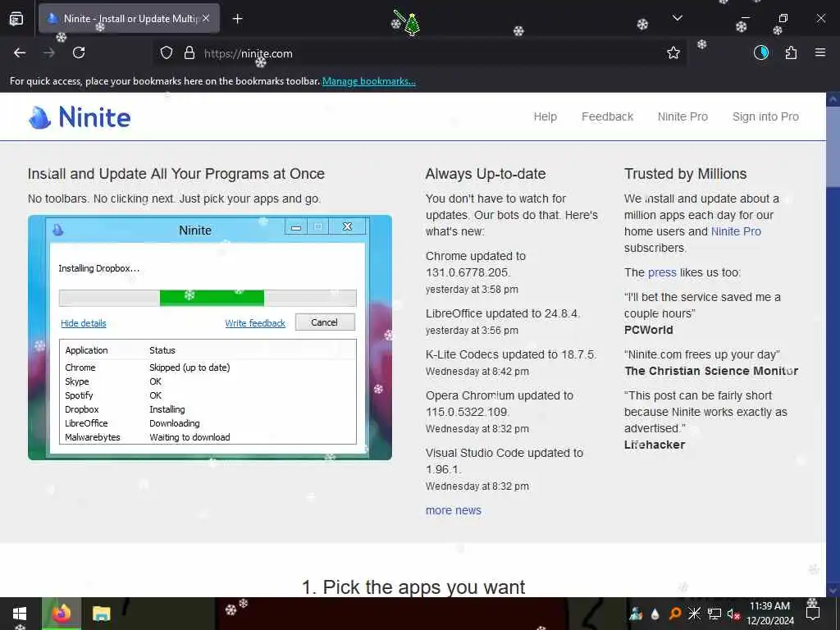Click The Christian Science Monitor text
840x630 pixels.
pos(711,372)
